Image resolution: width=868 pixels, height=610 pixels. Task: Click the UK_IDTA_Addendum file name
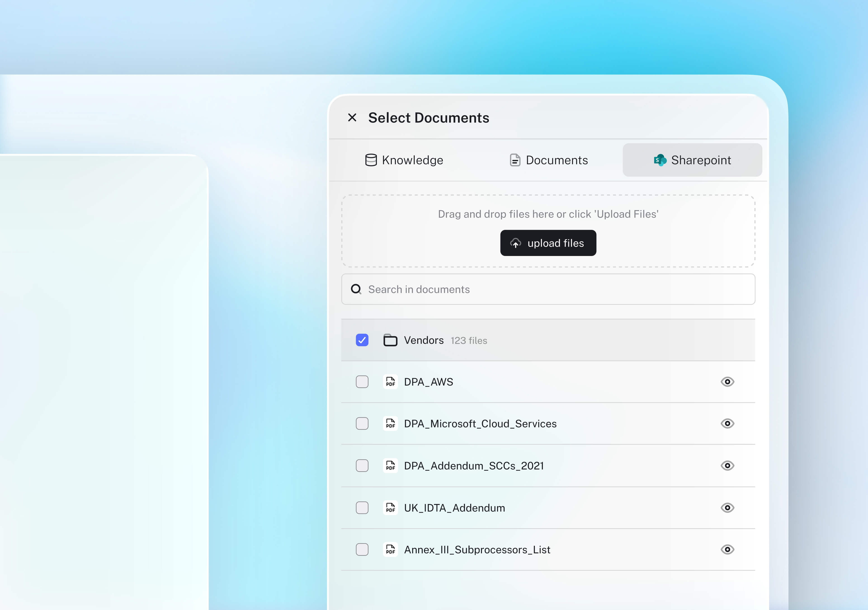[454, 508]
